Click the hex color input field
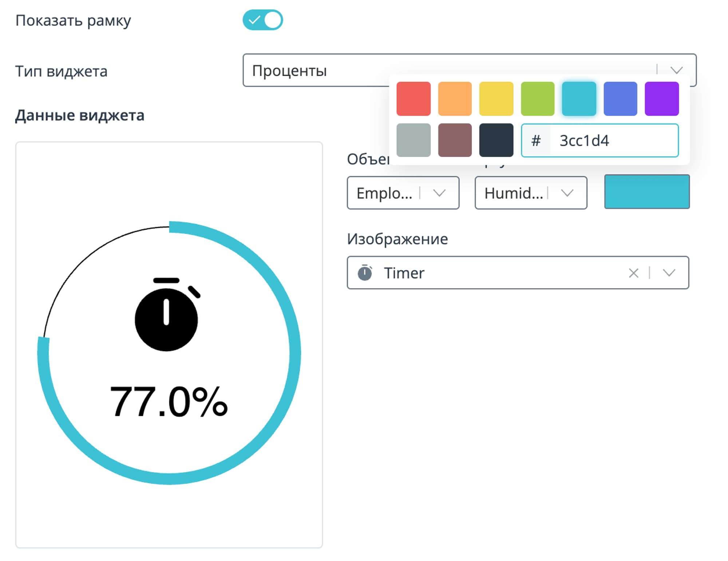728x561 pixels. click(x=613, y=140)
